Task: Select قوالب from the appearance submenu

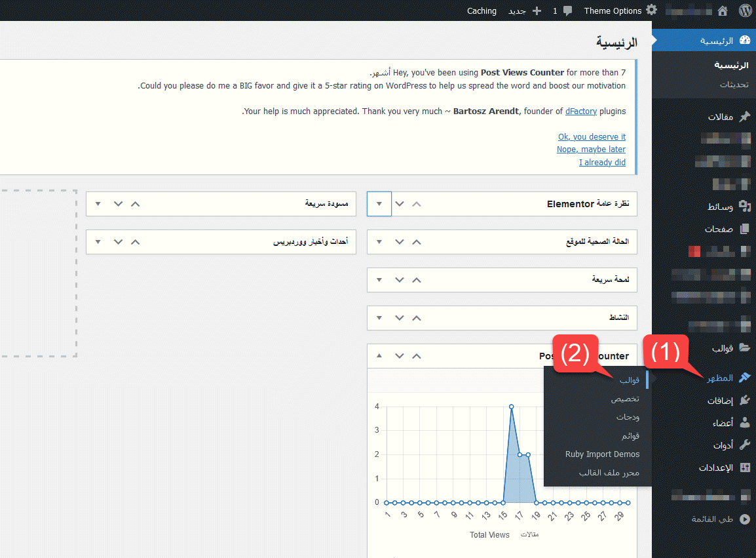Action: pyautogui.click(x=630, y=380)
